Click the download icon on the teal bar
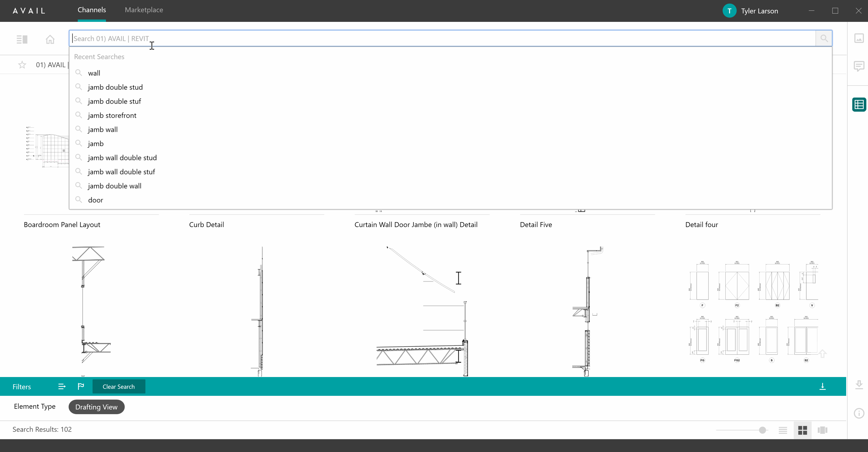The image size is (868, 452). click(823, 386)
